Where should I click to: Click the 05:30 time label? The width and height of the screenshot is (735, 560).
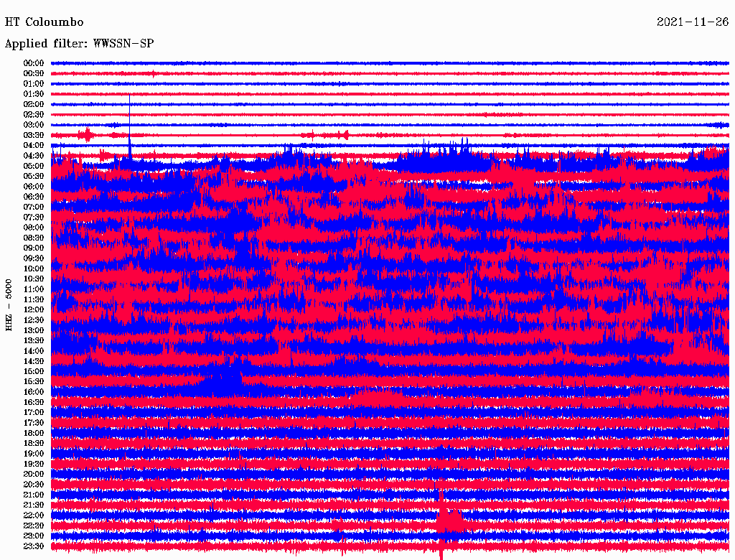coord(34,176)
